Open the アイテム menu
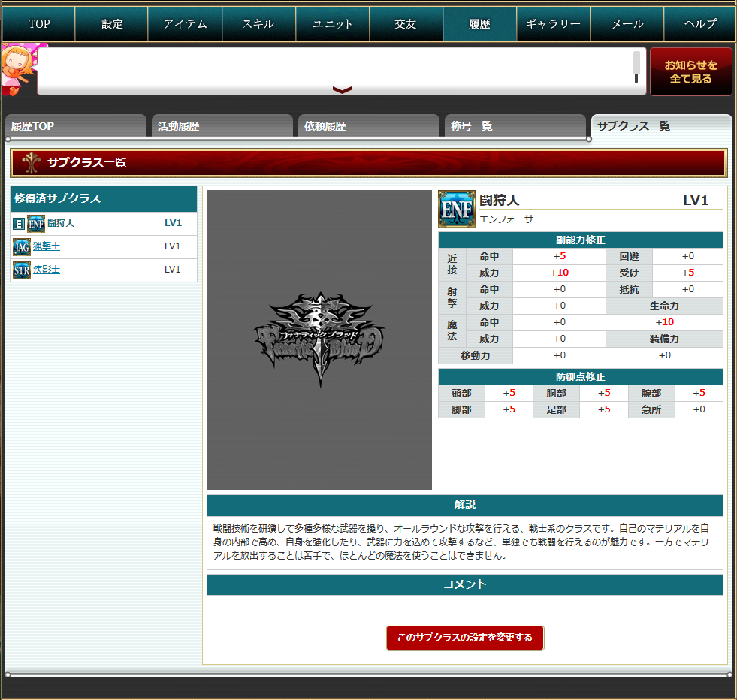Image resolution: width=737 pixels, height=700 pixels. pos(185,24)
